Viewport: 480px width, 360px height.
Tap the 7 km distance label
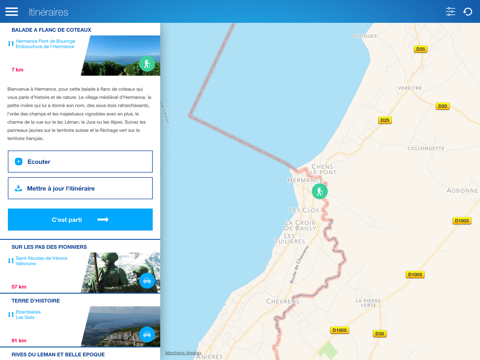[17, 70]
